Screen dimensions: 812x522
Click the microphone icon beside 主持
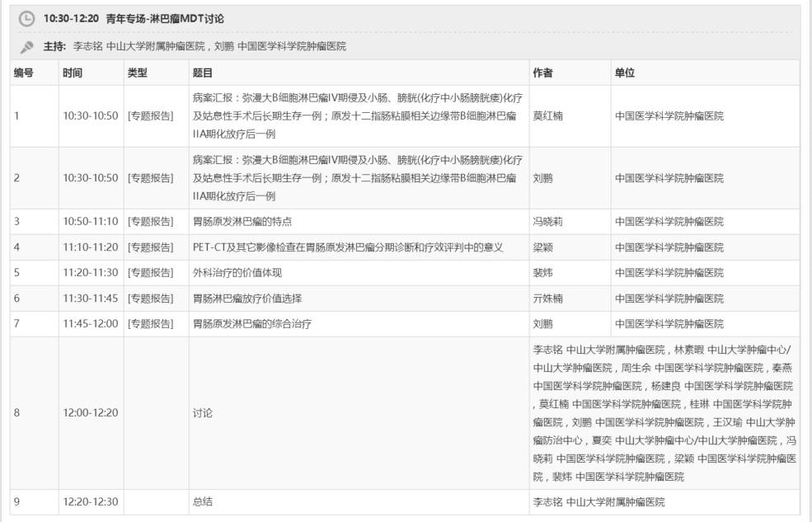(26, 47)
